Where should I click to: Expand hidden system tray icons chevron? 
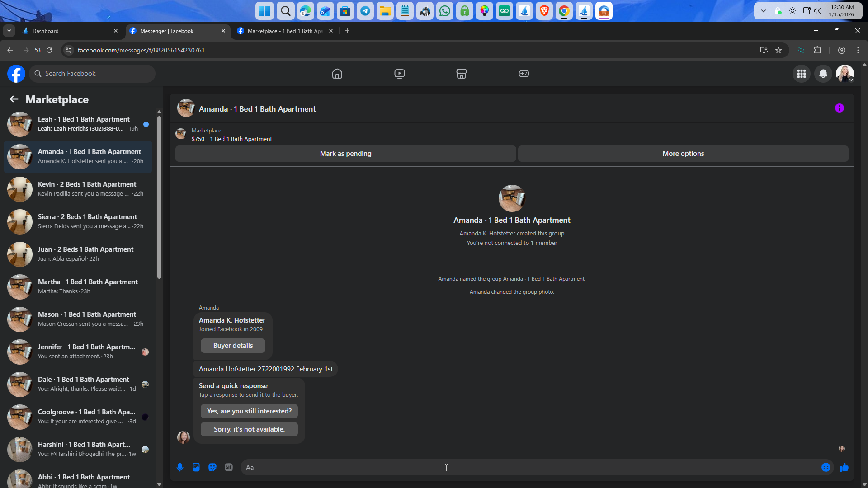764,11
